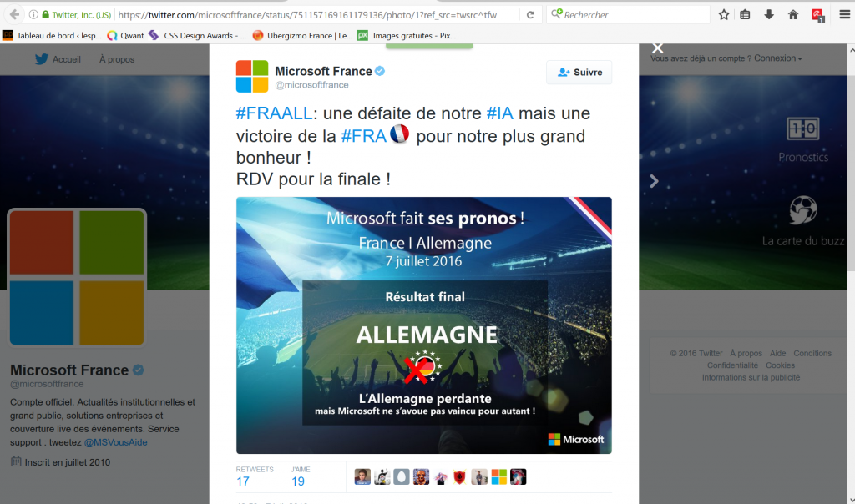Click the browser back arrow button

coord(15,15)
